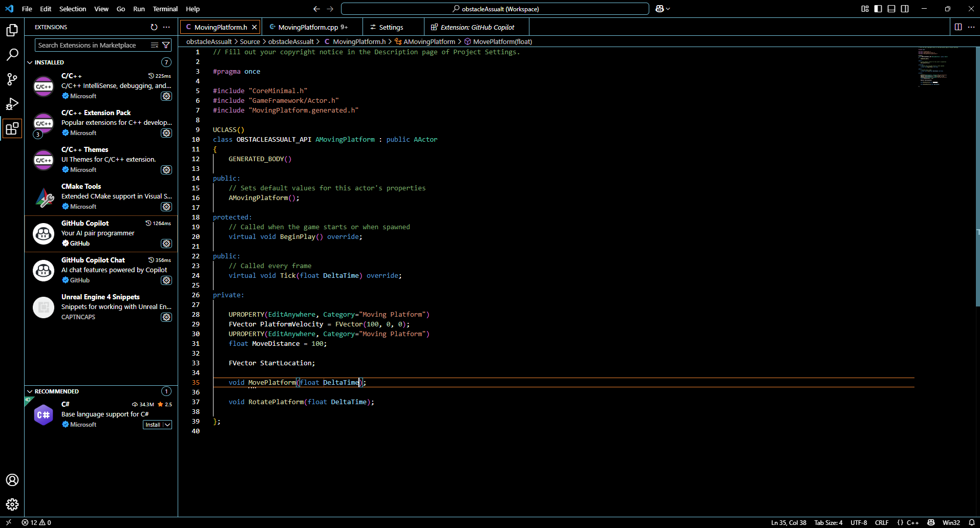This screenshot has height=528, width=980.
Task: Open the Terminal menu
Action: point(165,9)
